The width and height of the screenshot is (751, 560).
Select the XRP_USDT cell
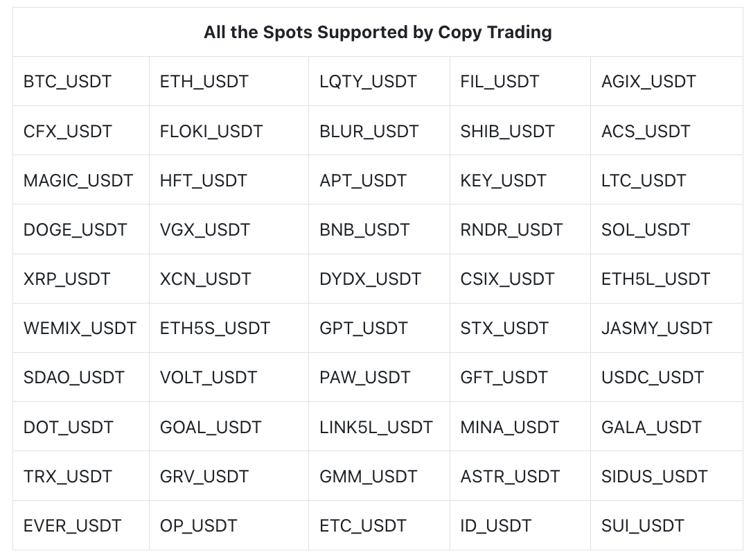click(x=67, y=279)
